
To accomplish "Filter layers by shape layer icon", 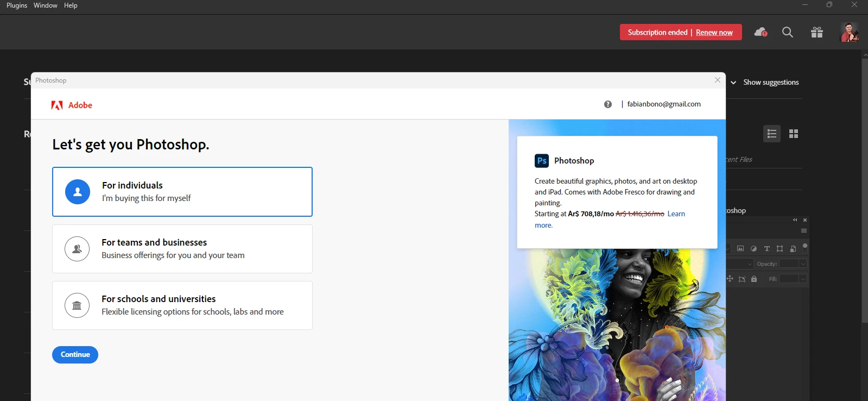I will point(780,249).
